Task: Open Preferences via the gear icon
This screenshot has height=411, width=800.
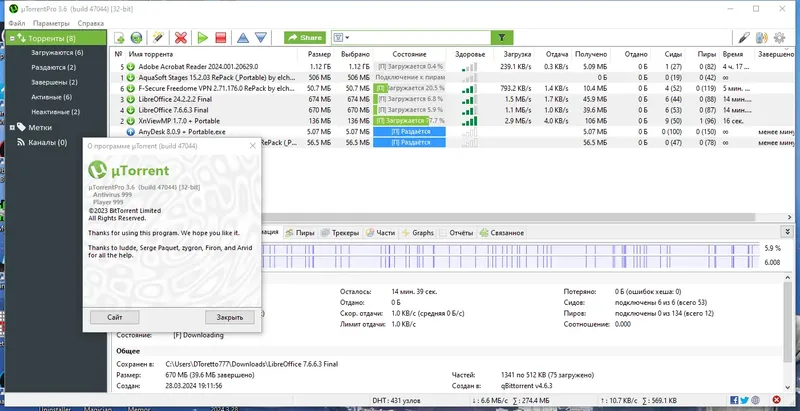Action: (779, 38)
